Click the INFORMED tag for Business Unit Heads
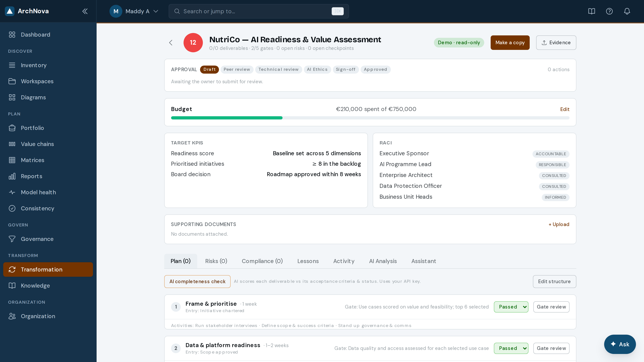This screenshot has width=644, height=362. pyautogui.click(x=555, y=197)
